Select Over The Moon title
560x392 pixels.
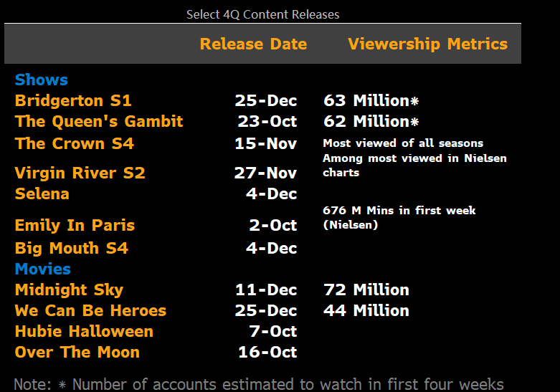coord(77,352)
